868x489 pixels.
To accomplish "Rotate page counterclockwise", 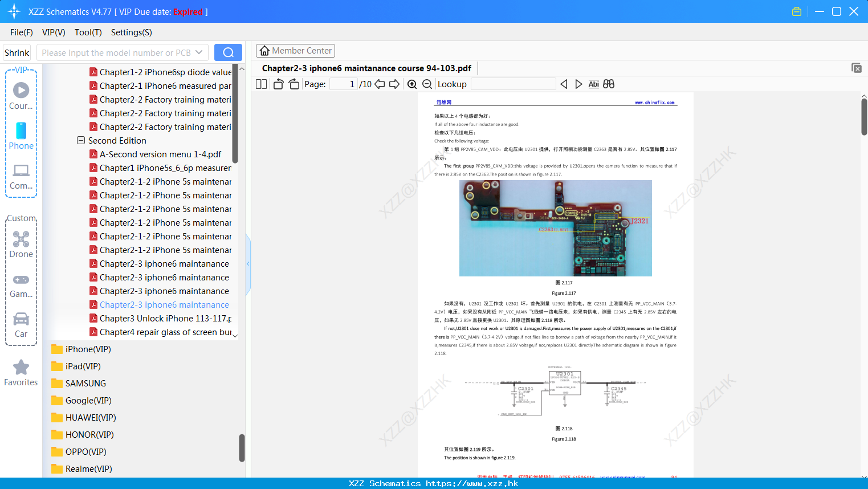I will click(278, 84).
